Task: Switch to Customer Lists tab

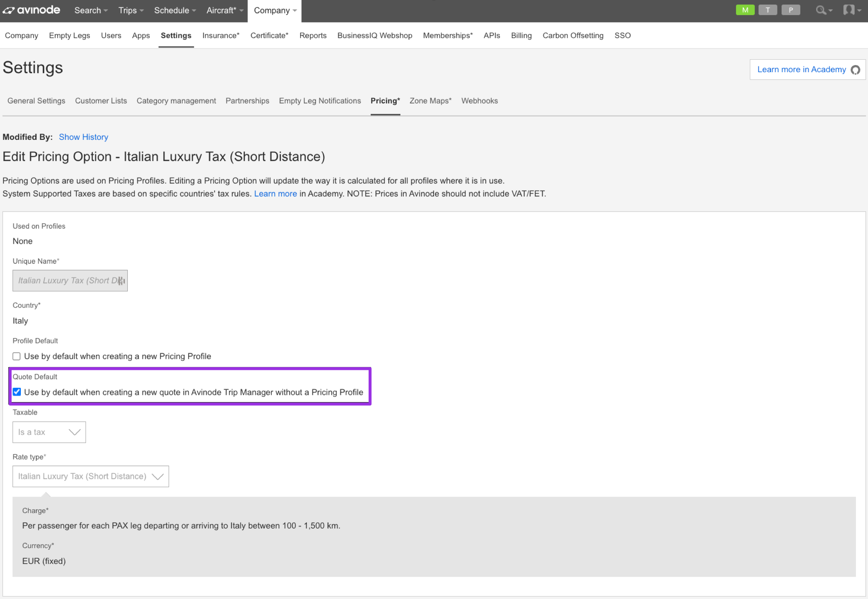Action: pyautogui.click(x=101, y=101)
